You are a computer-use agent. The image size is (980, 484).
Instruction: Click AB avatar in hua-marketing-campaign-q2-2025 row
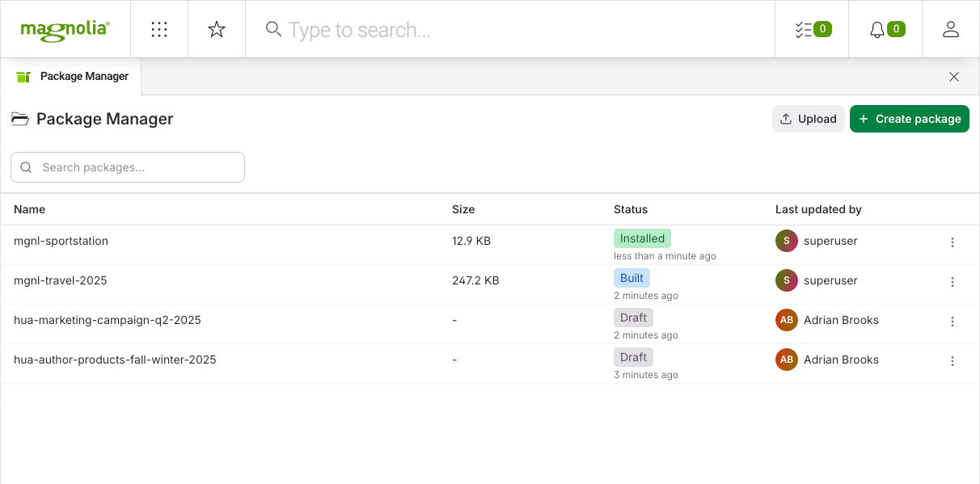pyautogui.click(x=787, y=320)
